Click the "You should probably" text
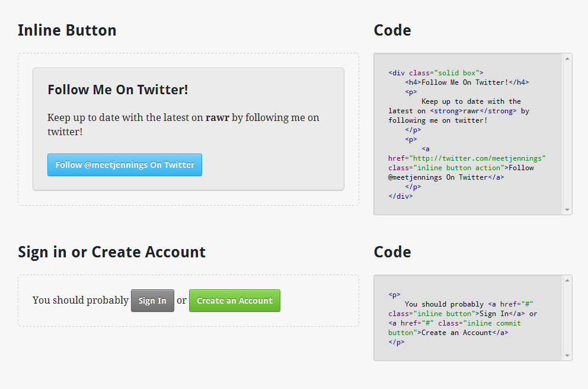Image resolution: width=588 pixels, height=389 pixels. [x=80, y=300]
